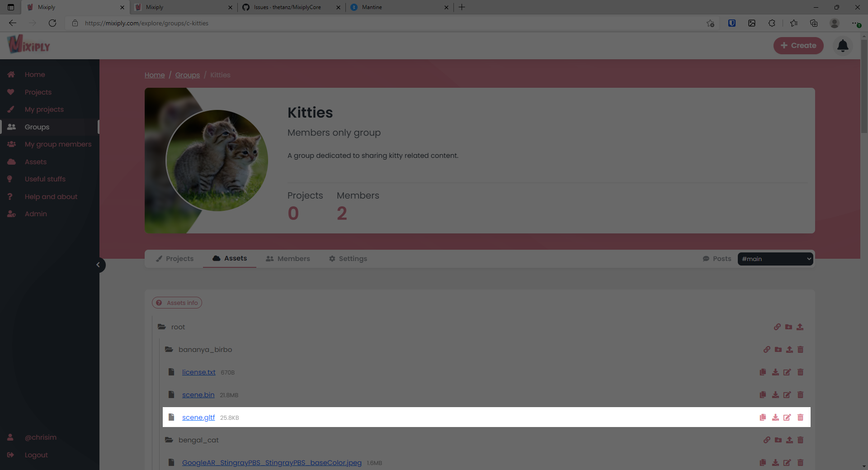
Task: Edit the license.txt file
Action: tap(787, 372)
